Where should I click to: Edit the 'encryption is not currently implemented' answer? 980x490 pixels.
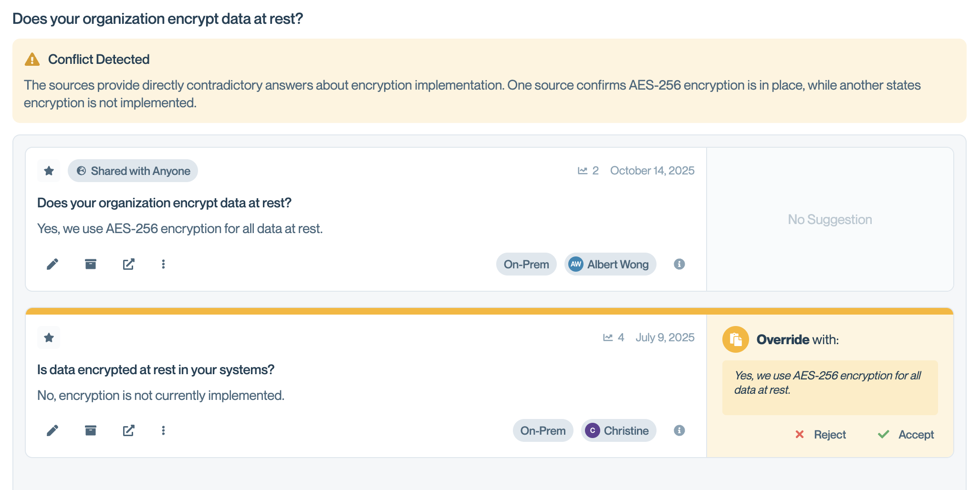(x=52, y=430)
